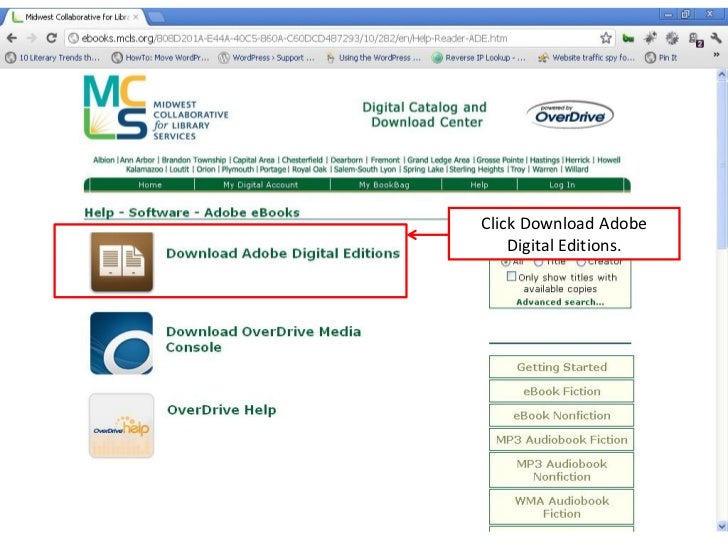Click the MP3 Audiobook Fiction button
728x546 pixels.
click(x=561, y=439)
